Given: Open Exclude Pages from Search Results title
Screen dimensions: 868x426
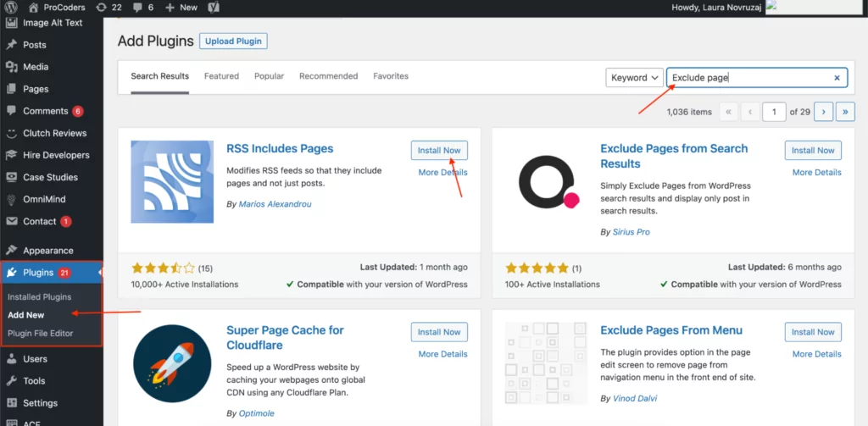Looking at the screenshot, I should 674,156.
